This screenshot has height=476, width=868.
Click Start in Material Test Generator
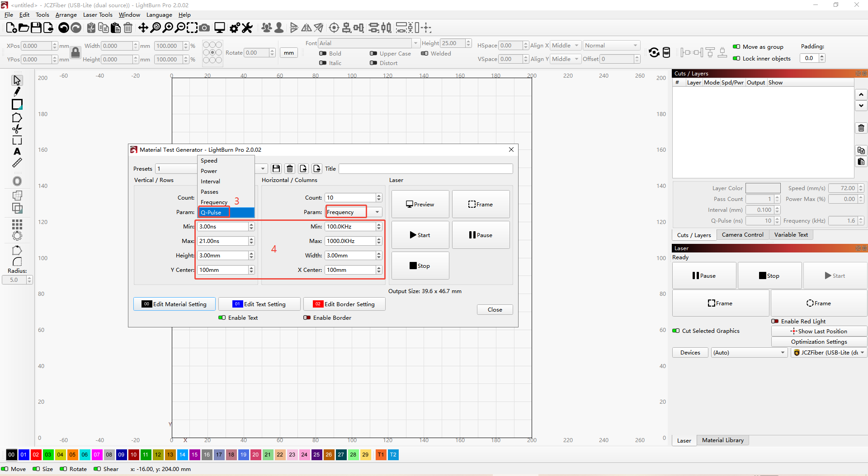(x=420, y=235)
